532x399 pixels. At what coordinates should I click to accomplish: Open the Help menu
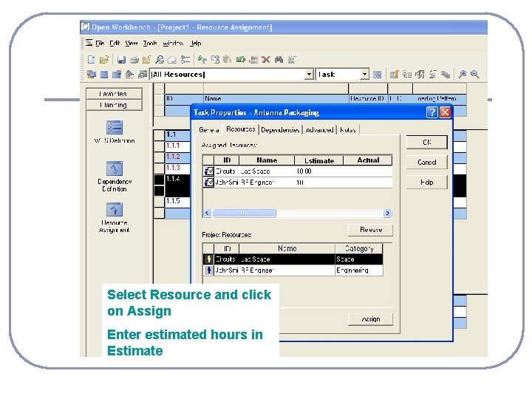coord(195,44)
